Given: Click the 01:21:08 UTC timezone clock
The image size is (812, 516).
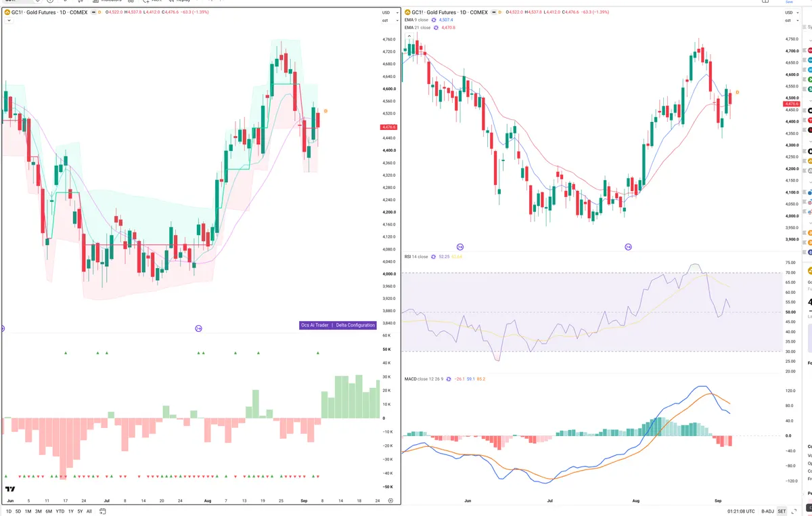Looking at the screenshot, I should pos(742,511).
